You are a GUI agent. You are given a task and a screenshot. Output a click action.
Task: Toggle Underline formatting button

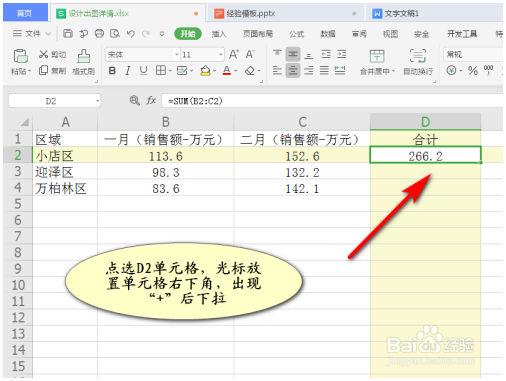pos(143,71)
